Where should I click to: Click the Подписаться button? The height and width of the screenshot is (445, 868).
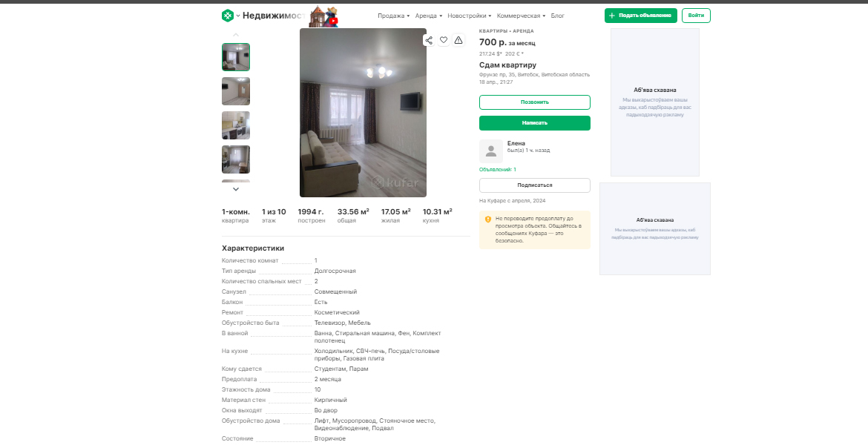(535, 185)
